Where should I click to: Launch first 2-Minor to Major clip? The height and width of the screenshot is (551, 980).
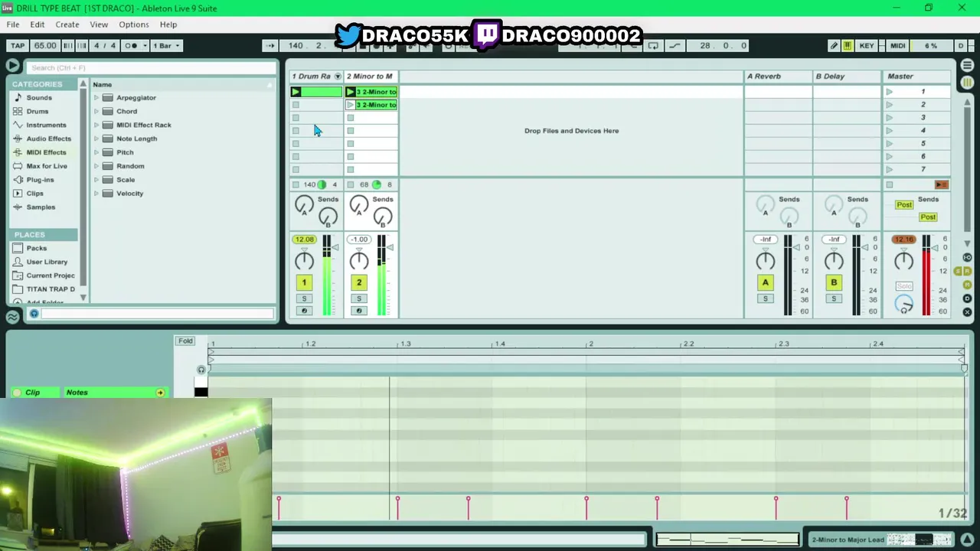[351, 92]
